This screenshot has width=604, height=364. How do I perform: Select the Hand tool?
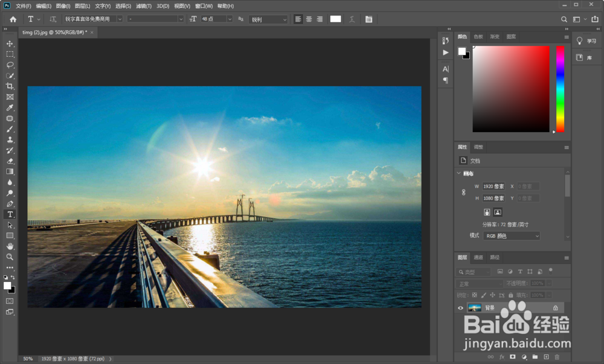[x=10, y=246]
